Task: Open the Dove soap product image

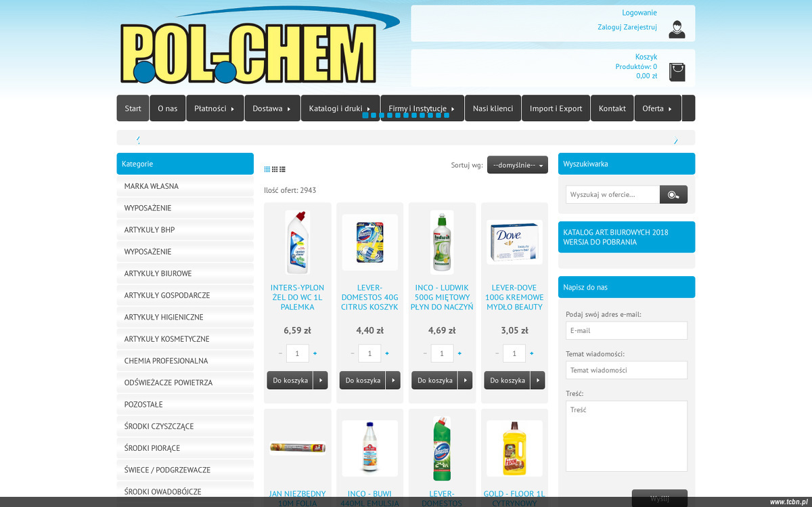Action: pos(514,242)
